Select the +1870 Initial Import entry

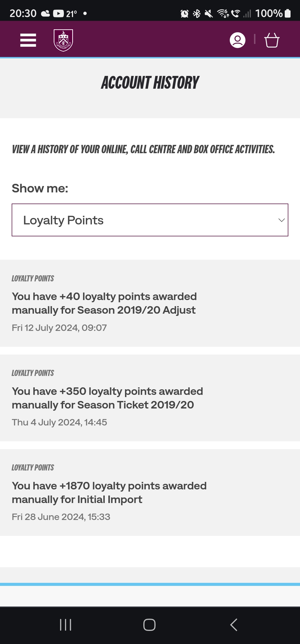[x=150, y=492]
